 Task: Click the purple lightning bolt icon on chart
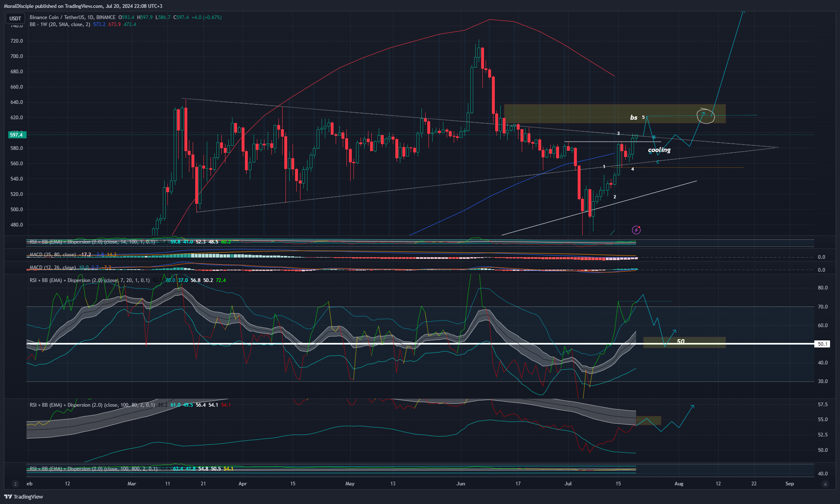pos(636,230)
